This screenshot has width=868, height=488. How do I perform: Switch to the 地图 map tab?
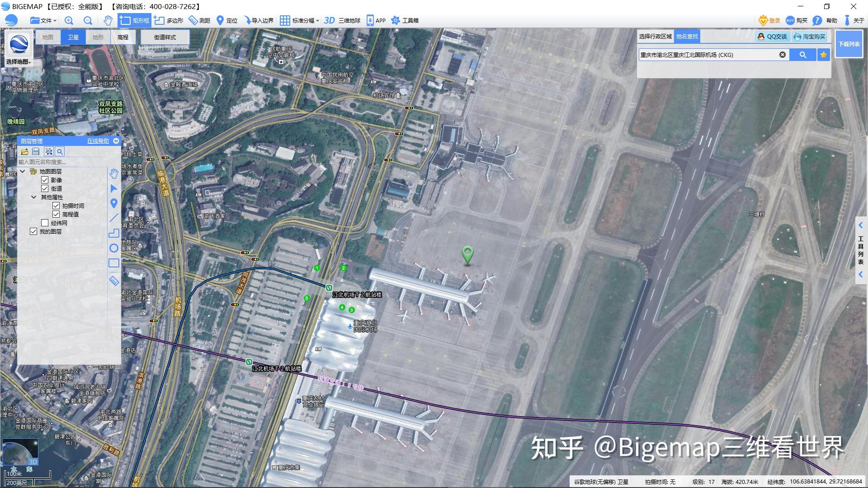tap(48, 37)
